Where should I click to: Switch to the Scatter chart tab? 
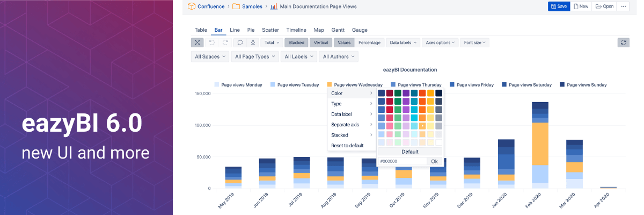270,30
